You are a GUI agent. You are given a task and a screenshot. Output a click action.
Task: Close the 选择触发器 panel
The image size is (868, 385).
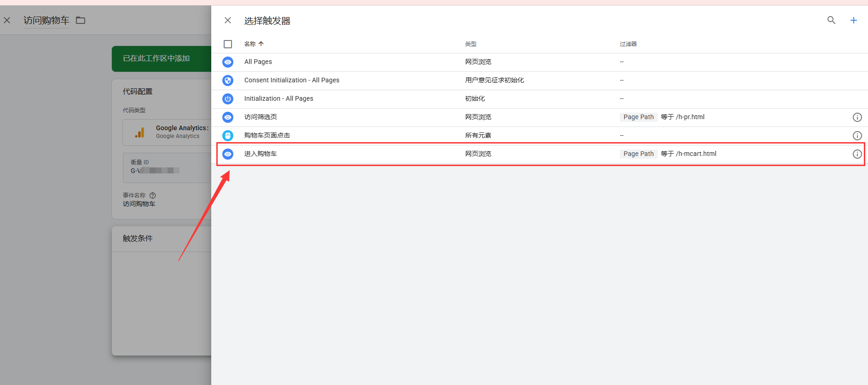228,20
